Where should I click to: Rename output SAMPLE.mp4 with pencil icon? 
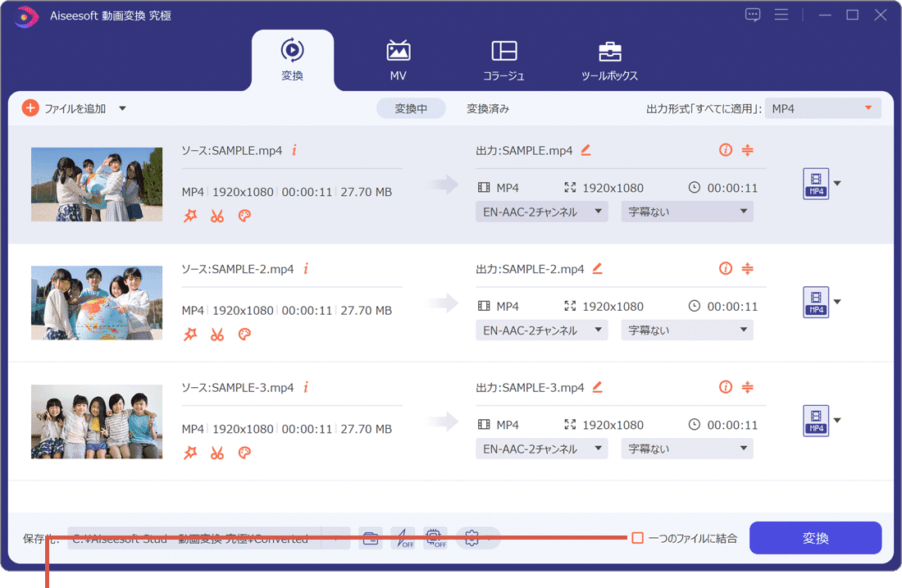[x=585, y=150]
